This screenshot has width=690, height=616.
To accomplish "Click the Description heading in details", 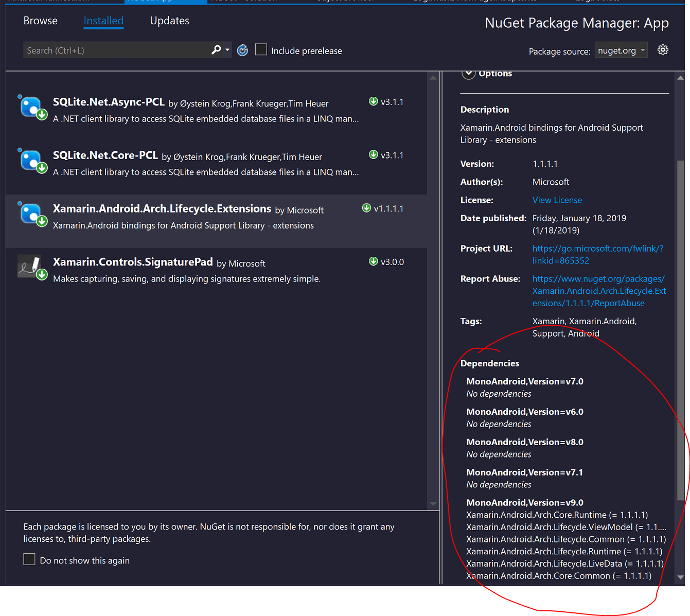I will (x=485, y=110).
